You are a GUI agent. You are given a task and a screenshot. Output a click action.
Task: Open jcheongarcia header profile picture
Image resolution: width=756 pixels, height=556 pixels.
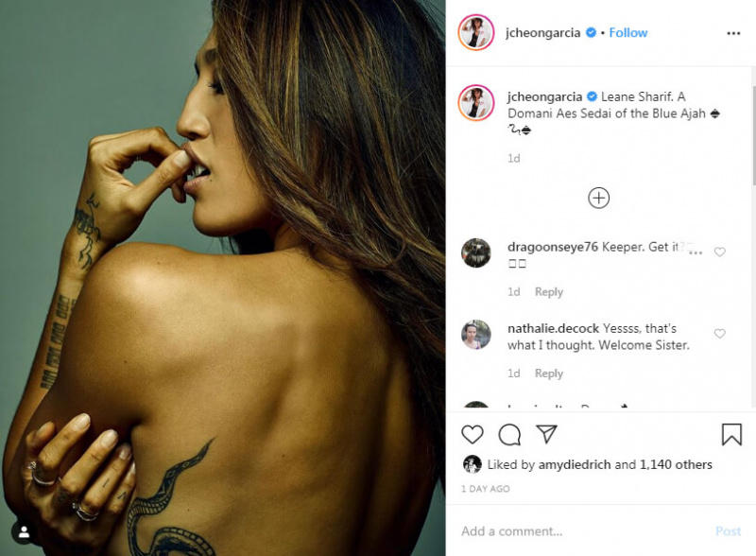pyautogui.click(x=476, y=33)
